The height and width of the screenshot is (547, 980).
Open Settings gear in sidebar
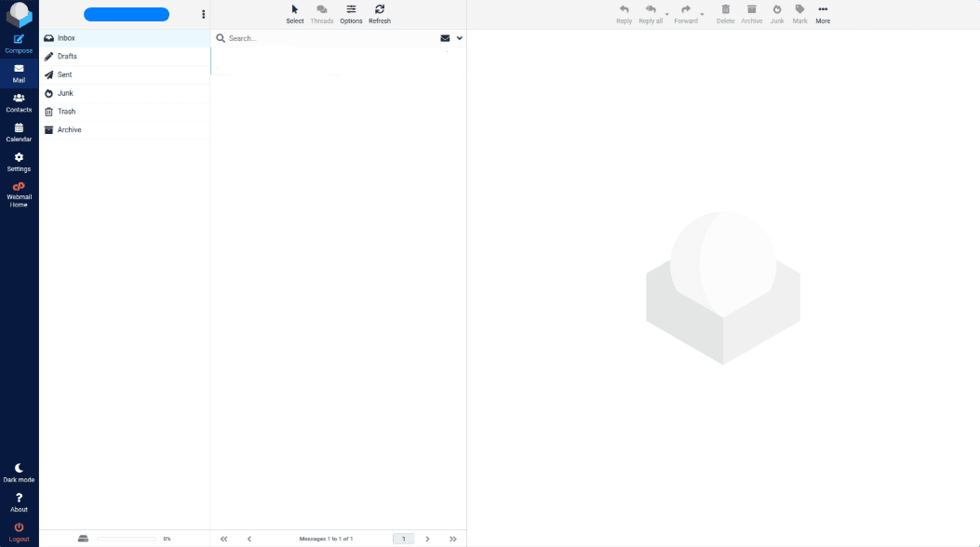point(19,162)
